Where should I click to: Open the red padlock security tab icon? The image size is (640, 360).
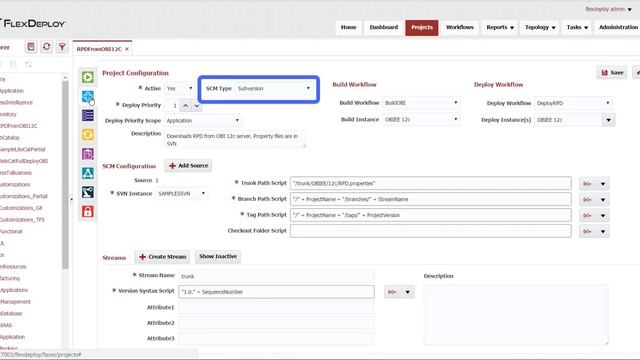point(88,211)
